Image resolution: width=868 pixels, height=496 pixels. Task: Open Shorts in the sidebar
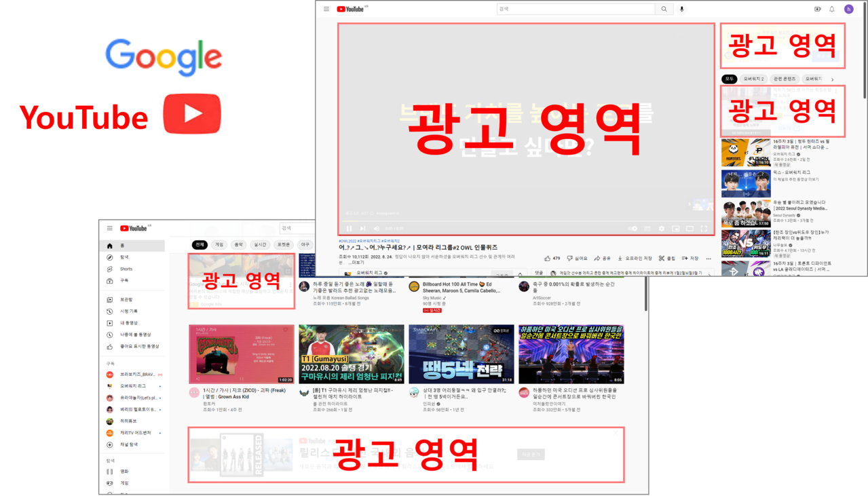tap(133, 269)
